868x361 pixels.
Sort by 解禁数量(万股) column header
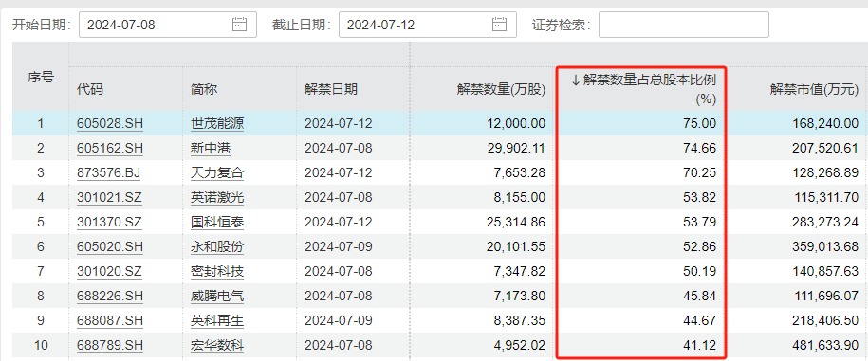[x=501, y=90]
